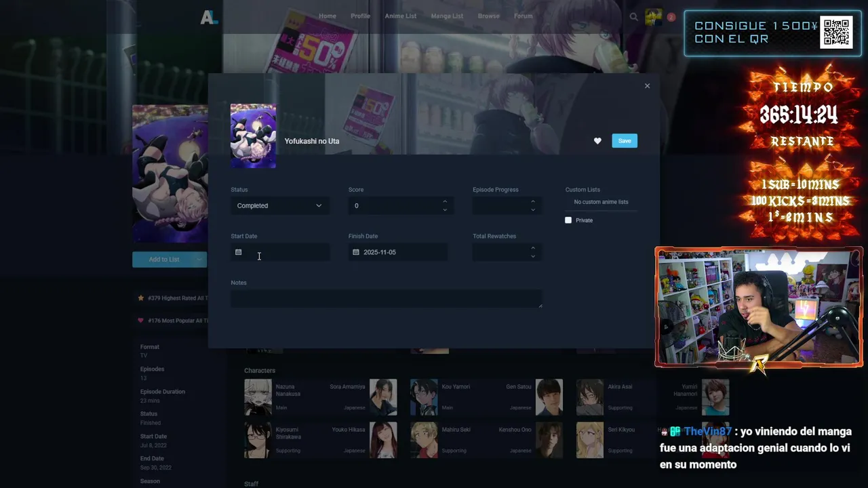
Task: Open the search magnifier icon
Action: [x=633, y=17]
